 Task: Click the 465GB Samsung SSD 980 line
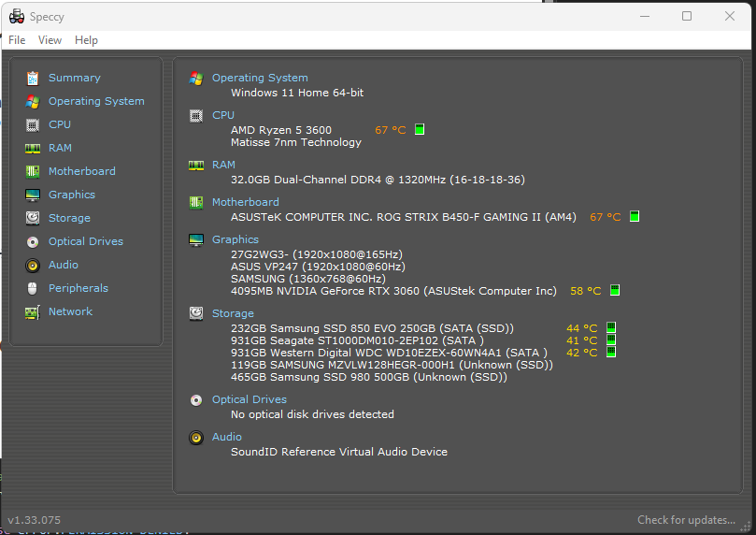369,377
